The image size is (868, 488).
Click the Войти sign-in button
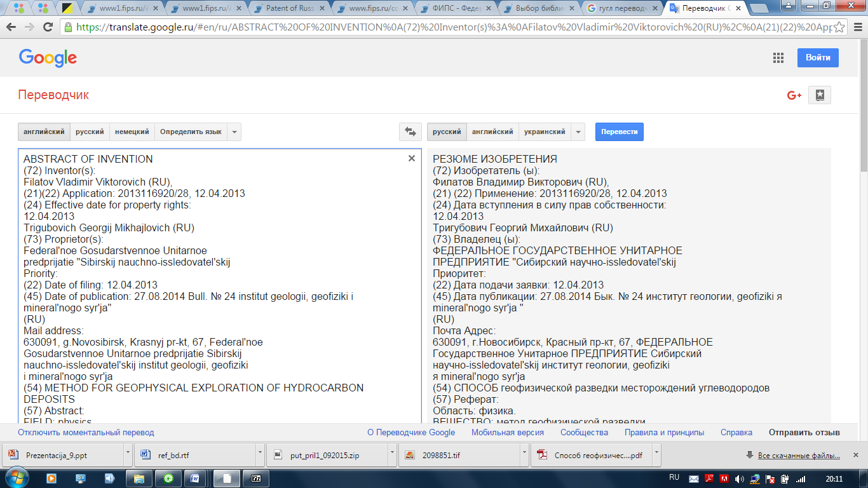[818, 58]
